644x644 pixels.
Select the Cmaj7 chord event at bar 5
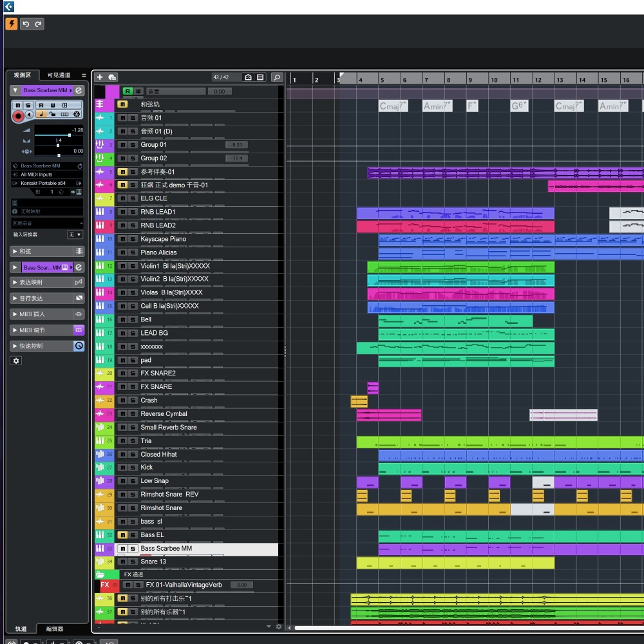tap(393, 106)
